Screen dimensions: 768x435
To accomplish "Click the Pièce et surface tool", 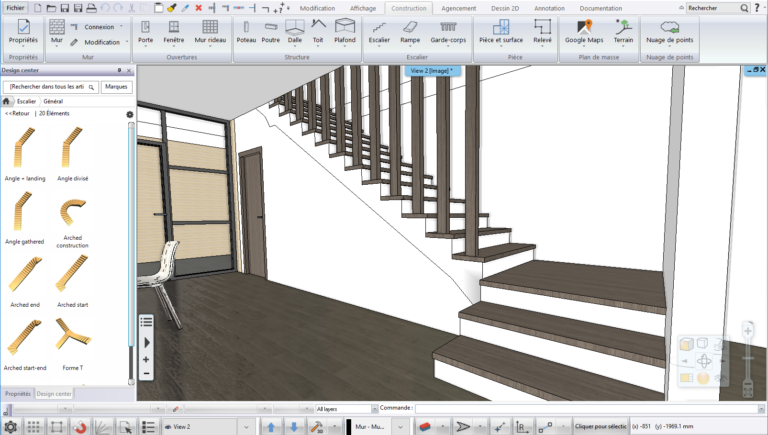I will coord(501,32).
